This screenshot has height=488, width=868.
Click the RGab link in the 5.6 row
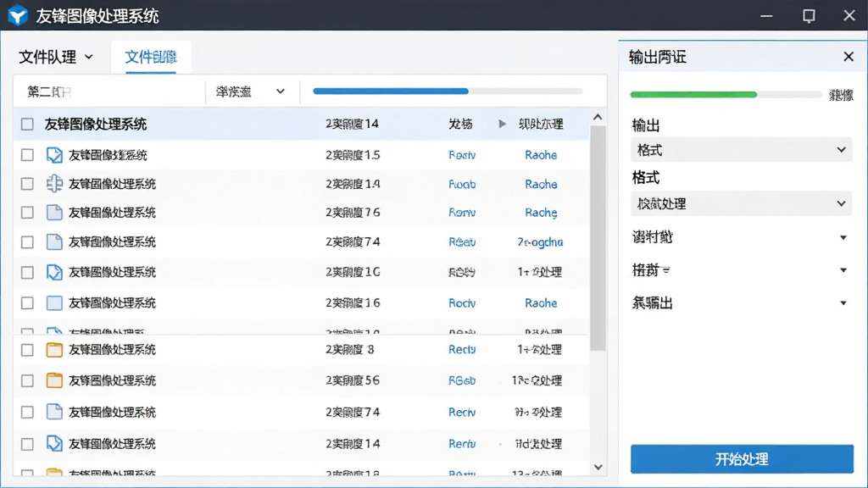462,380
